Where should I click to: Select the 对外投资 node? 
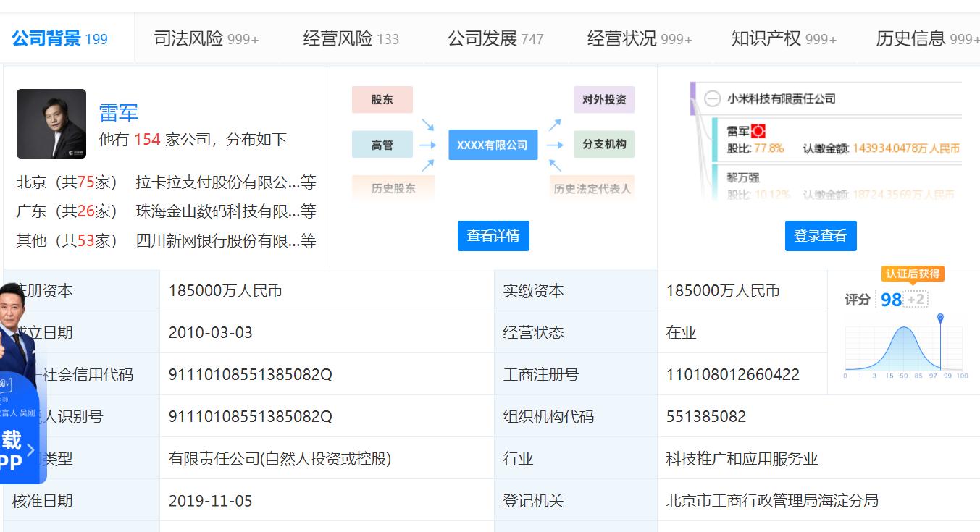[x=605, y=99]
